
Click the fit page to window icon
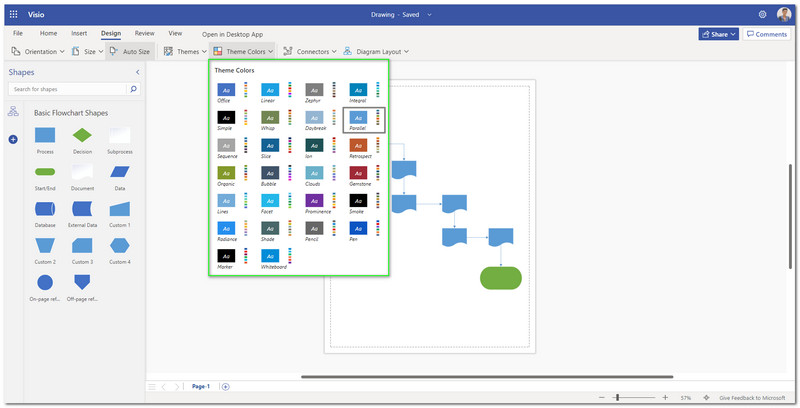tap(708, 397)
